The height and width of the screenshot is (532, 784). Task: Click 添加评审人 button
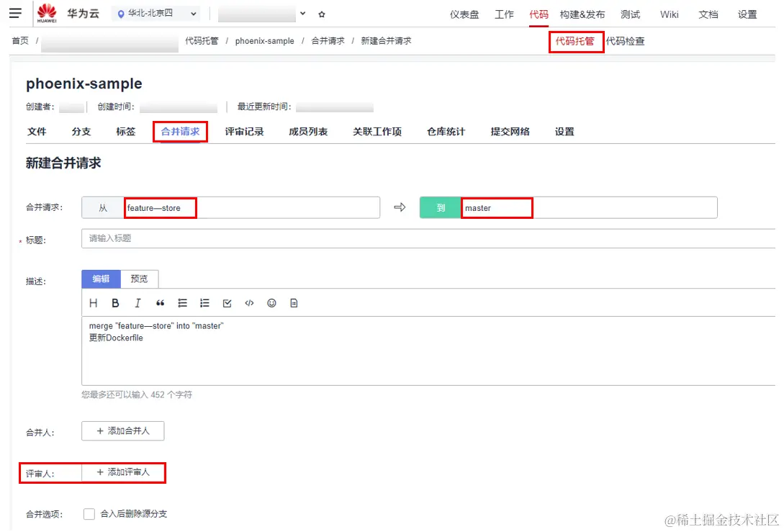point(123,472)
